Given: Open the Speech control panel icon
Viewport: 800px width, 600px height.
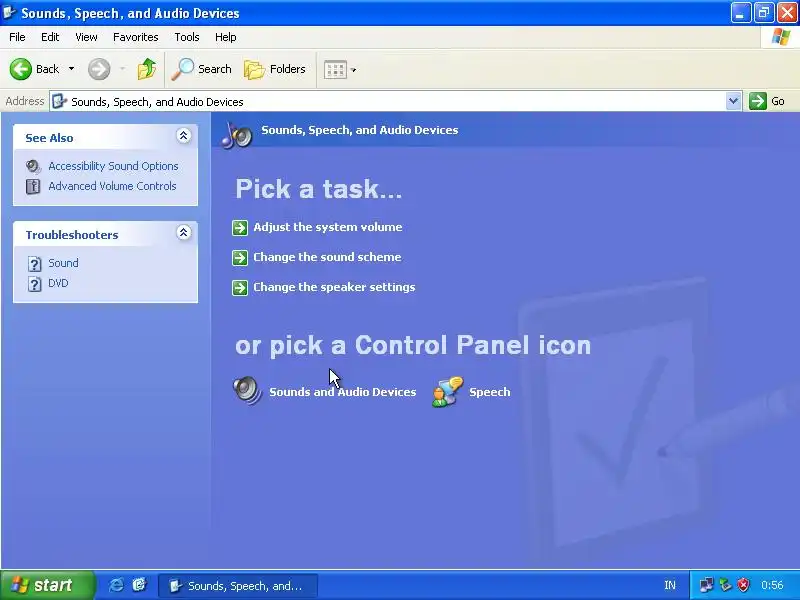Looking at the screenshot, I should click(447, 392).
